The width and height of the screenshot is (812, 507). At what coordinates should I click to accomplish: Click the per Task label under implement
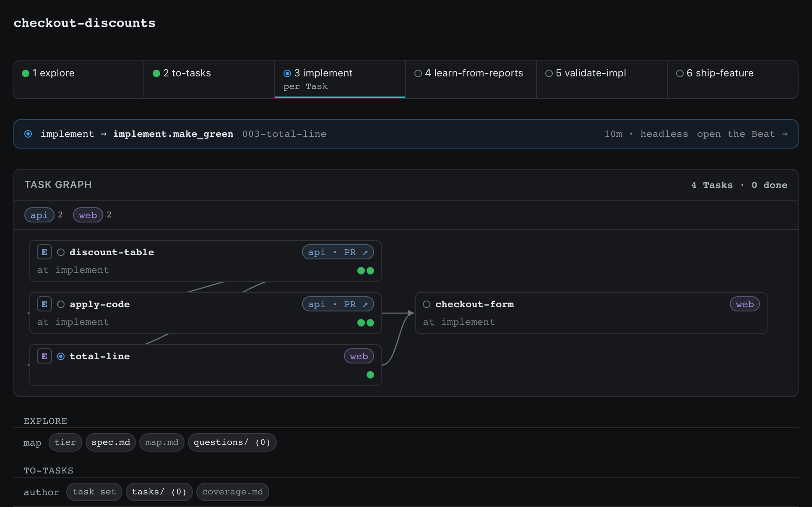[x=306, y=86]
